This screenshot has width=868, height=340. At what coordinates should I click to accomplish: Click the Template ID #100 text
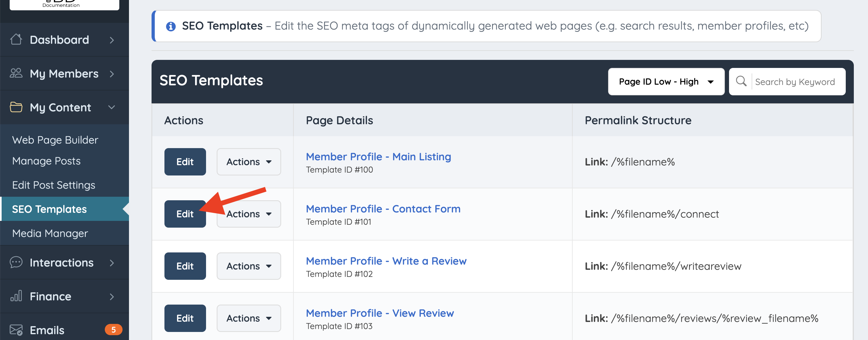point(339,170)
